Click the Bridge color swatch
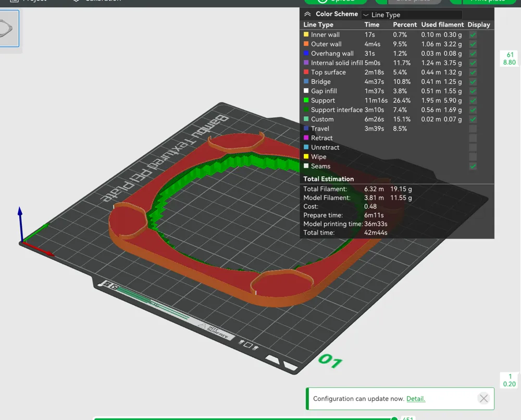 click(306, 82)
